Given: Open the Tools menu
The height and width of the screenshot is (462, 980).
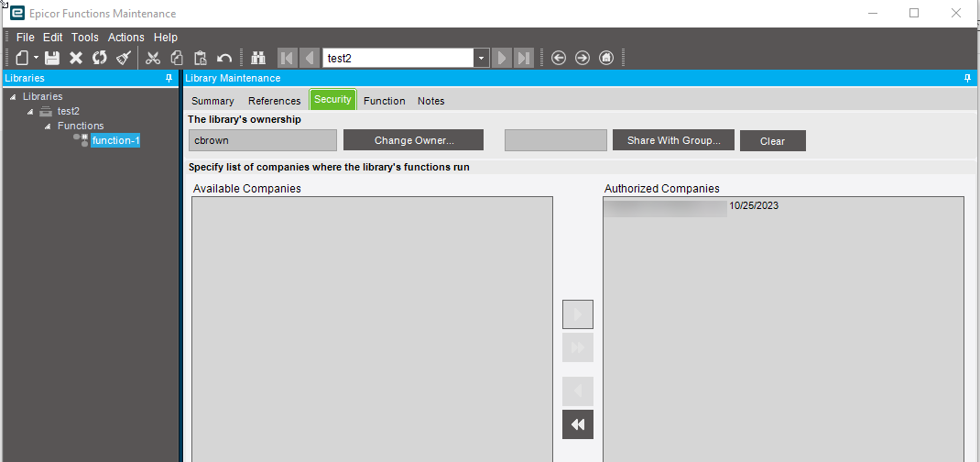Looking at the screenshot, I should point(85,38).
